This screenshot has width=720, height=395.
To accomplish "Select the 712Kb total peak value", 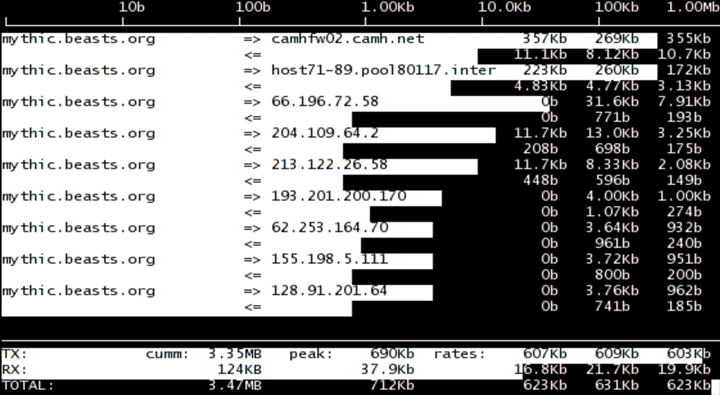I will pyautogui.click(x=393, y=385).
